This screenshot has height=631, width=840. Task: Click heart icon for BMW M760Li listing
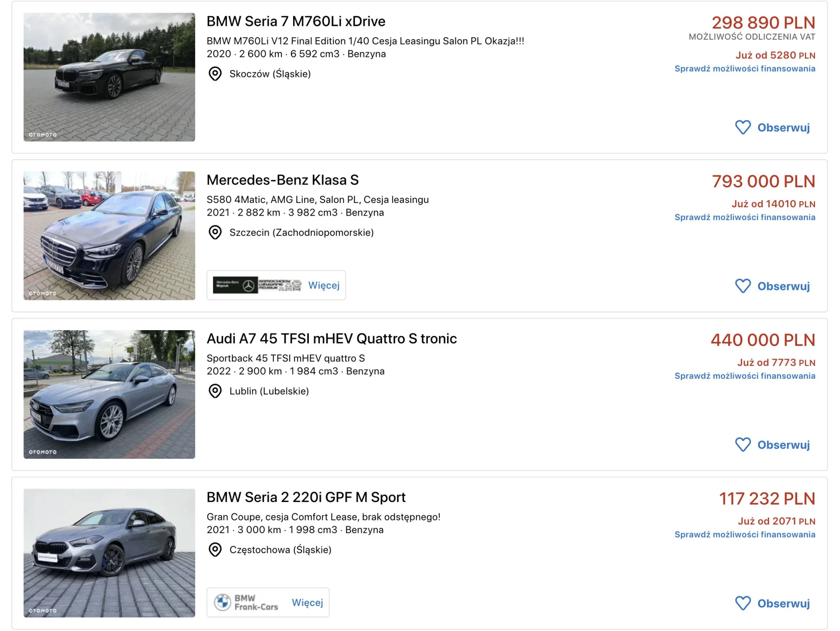tap(743, 128)
